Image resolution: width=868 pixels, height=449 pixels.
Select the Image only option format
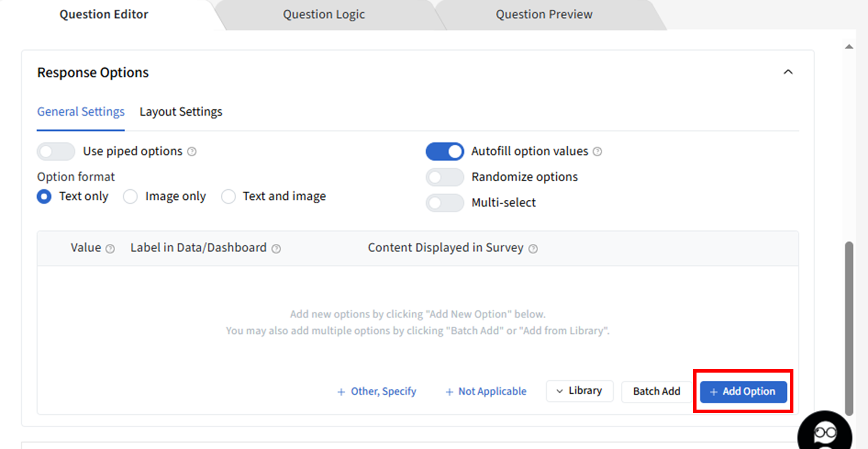click(130, 197)
